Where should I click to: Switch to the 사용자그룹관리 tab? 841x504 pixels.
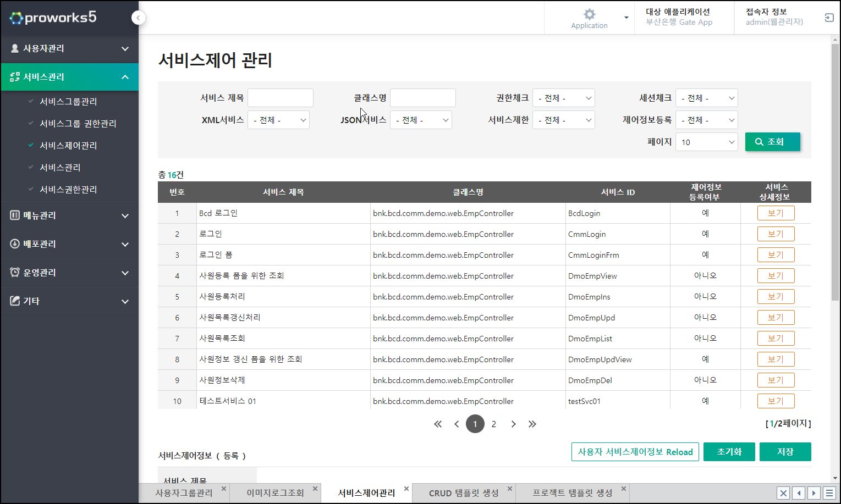(184, 493)
